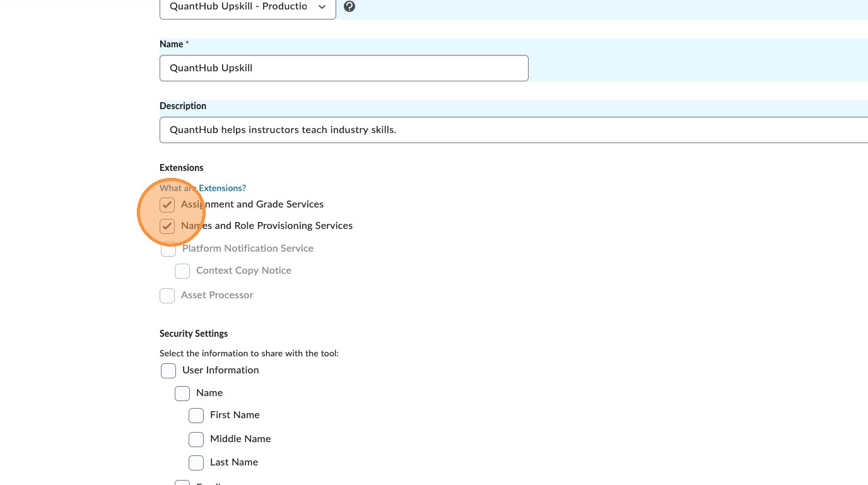
Task: Click the Description field label
Action: point(183,106)
